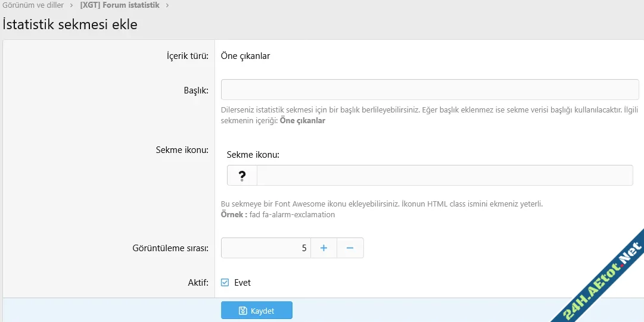Click the Aktif: label
The width and height of the screenshot is (644, 322).
click(x=198, y=283)
